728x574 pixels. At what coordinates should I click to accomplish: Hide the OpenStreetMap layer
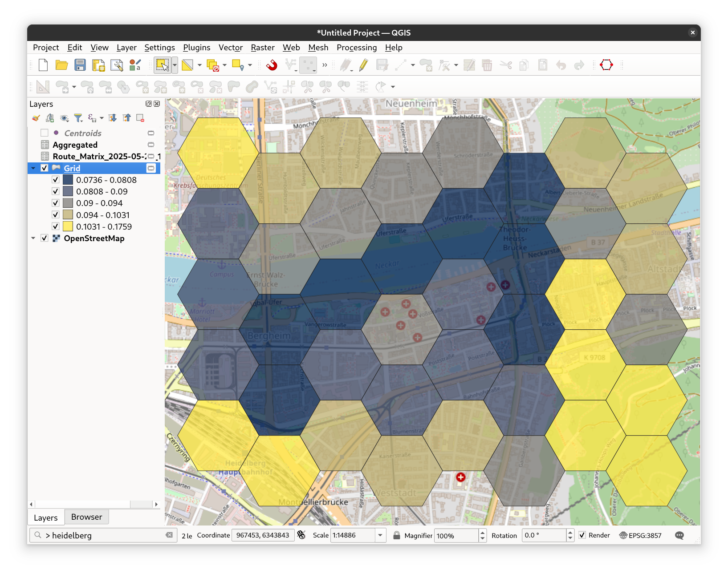pyautogui.click(x=45, y=238)
